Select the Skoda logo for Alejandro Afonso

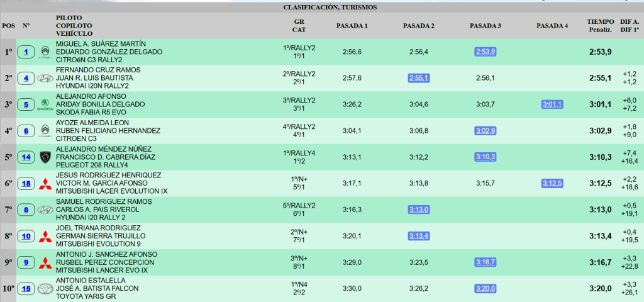45,104
